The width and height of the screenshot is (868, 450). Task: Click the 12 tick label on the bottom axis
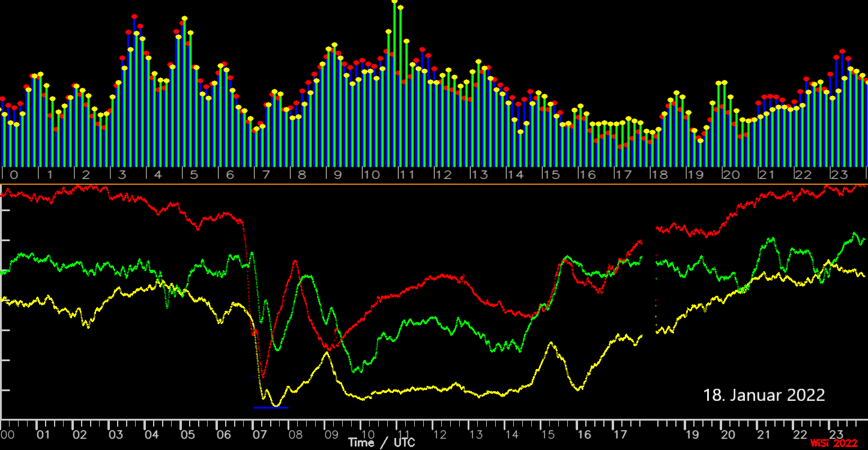[x=440, y=434]
